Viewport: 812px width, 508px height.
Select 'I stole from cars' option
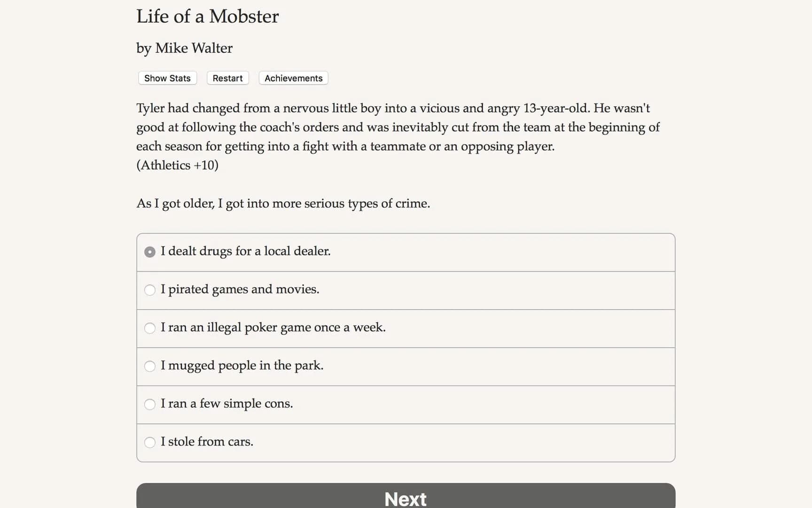point(207,442)
